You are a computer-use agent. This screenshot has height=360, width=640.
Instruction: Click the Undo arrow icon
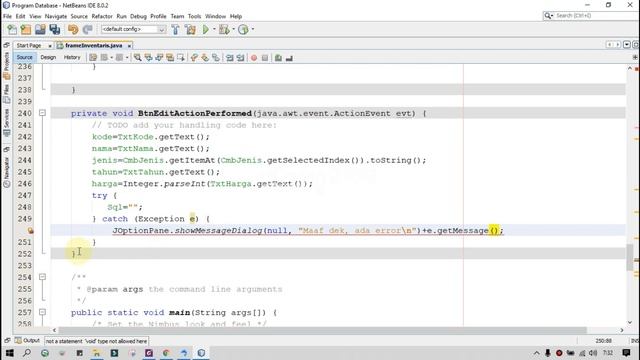pyautogui.click(x=73, y=29)
